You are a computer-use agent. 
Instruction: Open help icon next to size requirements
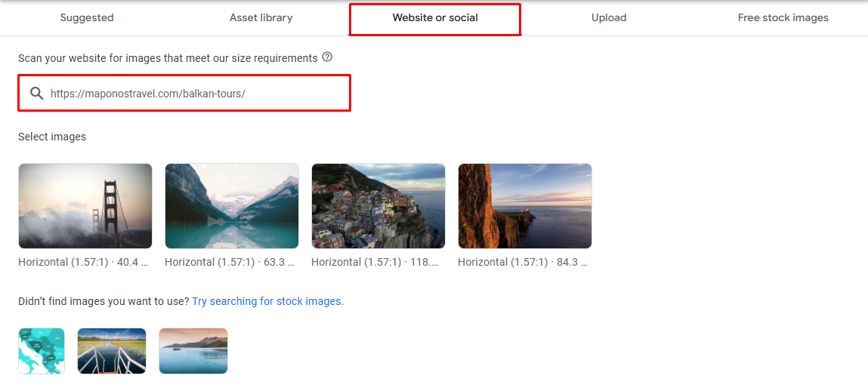tap(327, 57)
